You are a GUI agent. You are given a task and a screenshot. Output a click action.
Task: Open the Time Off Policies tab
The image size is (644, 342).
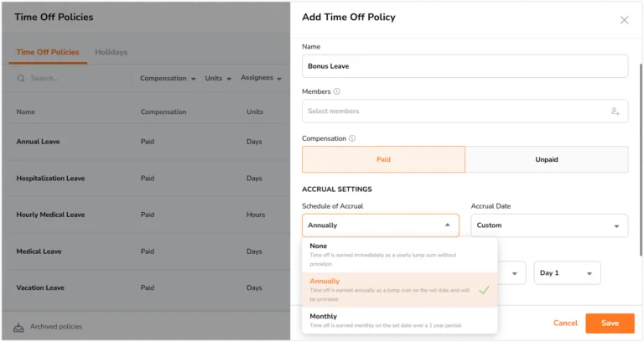pyautogui.click(x=48, y=52)
